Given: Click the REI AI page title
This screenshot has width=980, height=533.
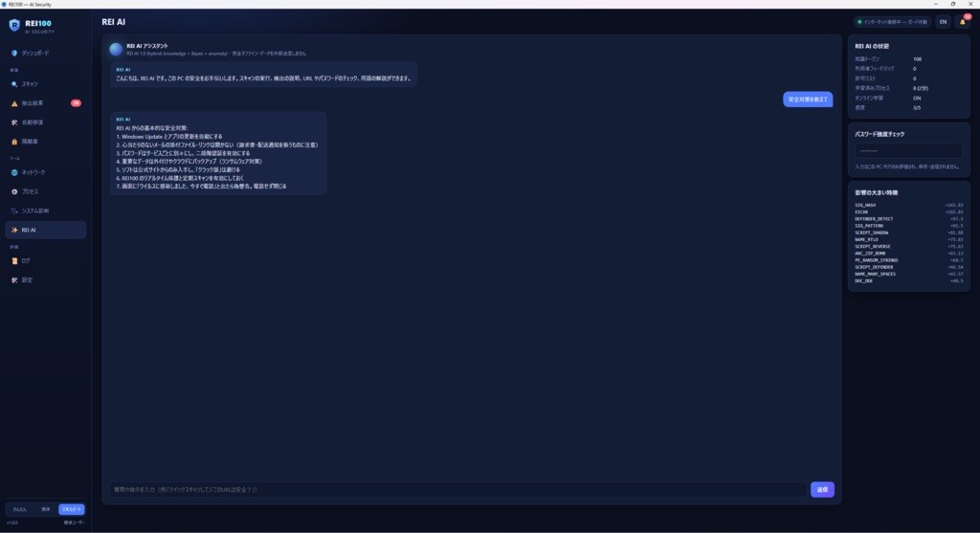Looking at the screenshot, I should click(114, 22).
